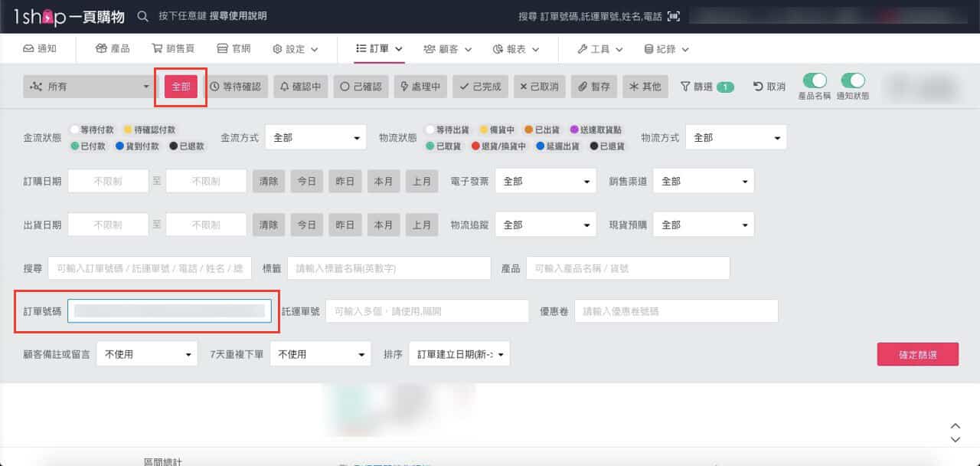Screen dimensions: 980x466
Task: Open the 金流方式 dropdown
Action: (x=316, y=137)
